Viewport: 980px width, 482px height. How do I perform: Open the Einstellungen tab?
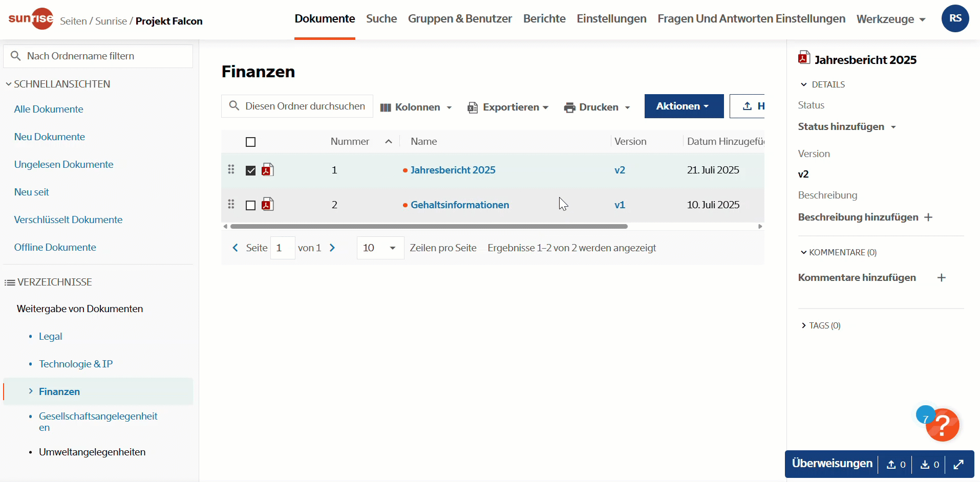click(611, 19)
